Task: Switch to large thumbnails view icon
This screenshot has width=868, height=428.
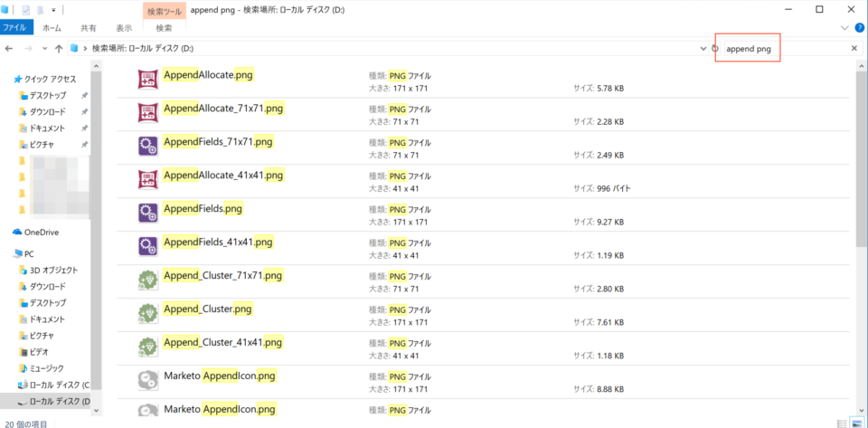Action: click(x=857, y=423)
